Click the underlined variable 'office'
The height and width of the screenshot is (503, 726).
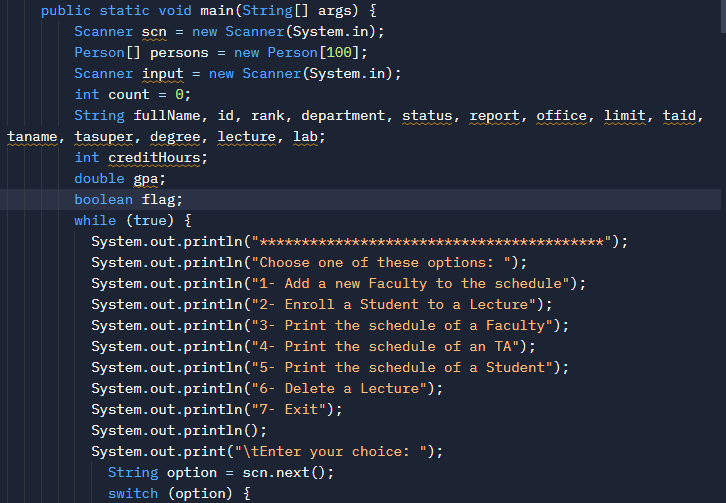[562, 115]
